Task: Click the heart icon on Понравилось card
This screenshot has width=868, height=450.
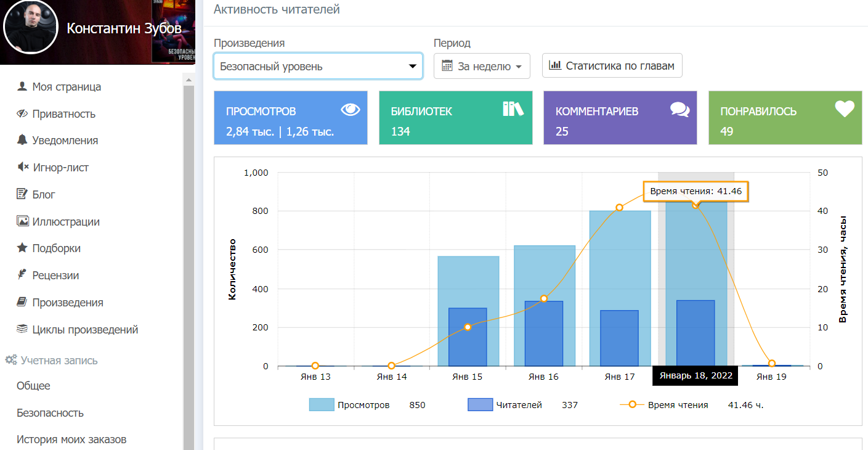Action: tap(845, 109)
